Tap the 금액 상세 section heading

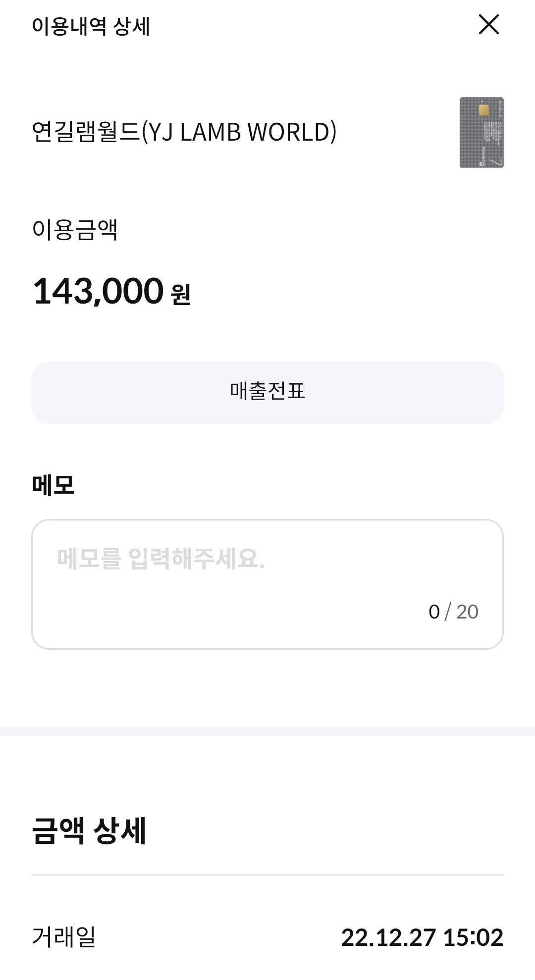[89, 830]
